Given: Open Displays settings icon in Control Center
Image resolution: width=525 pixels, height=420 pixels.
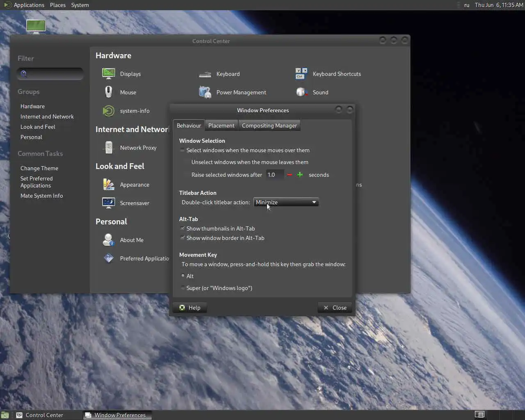Looking at the screenshot, I should coord(109,74).
